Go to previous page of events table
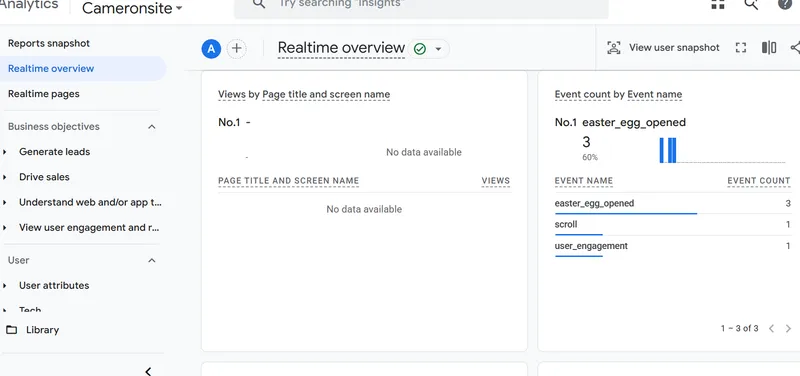This screenshot has height=376, width=800. [771, 329]
